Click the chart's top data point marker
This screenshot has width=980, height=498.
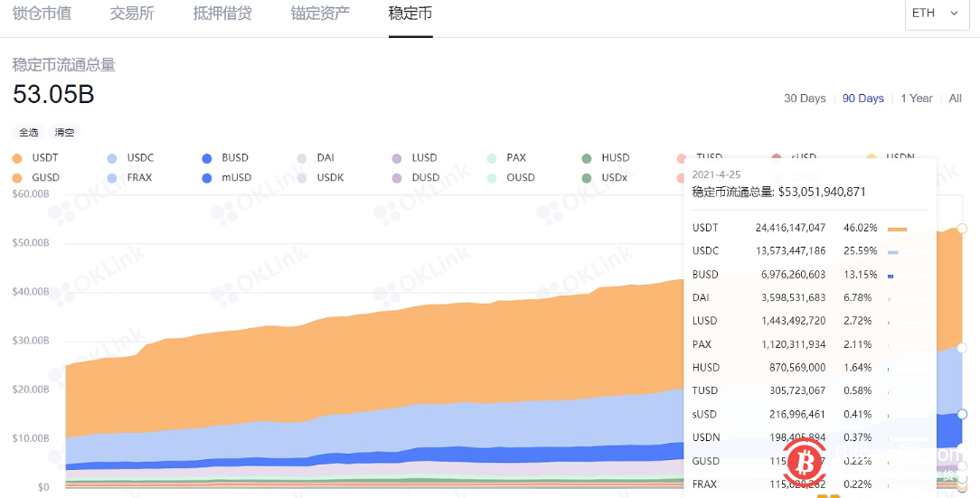click(x=962, y=229)
